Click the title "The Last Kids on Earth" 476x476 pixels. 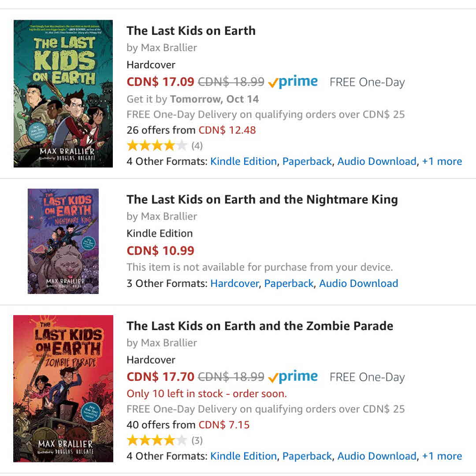[x=191, y=31]
